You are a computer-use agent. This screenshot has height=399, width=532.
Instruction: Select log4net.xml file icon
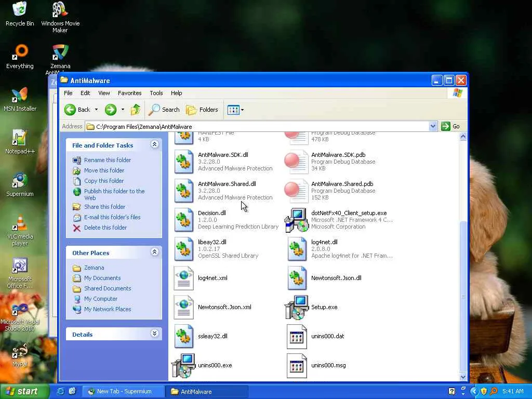click(x=184, y=278)
